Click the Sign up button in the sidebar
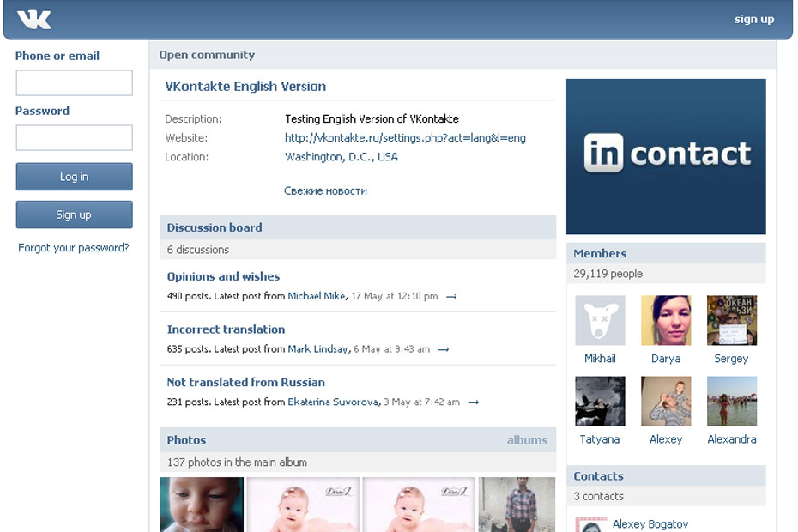Screen dimensions: 798x532 [x=75, y=215]
